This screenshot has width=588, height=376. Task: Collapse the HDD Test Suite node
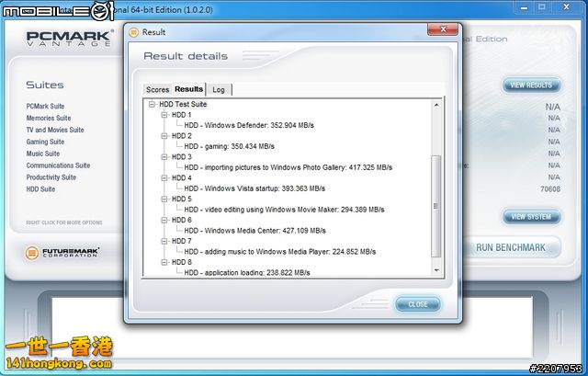(x=153, y=105)
